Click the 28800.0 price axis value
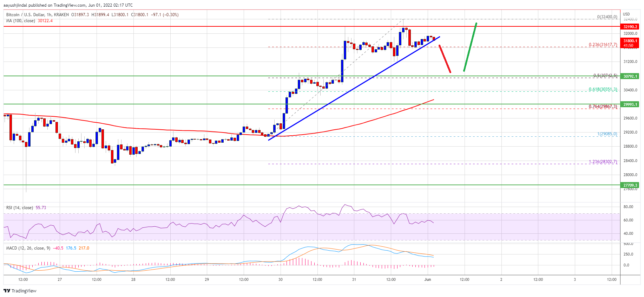The height and width of the screenshot is (297, 644). coord(630,147)
